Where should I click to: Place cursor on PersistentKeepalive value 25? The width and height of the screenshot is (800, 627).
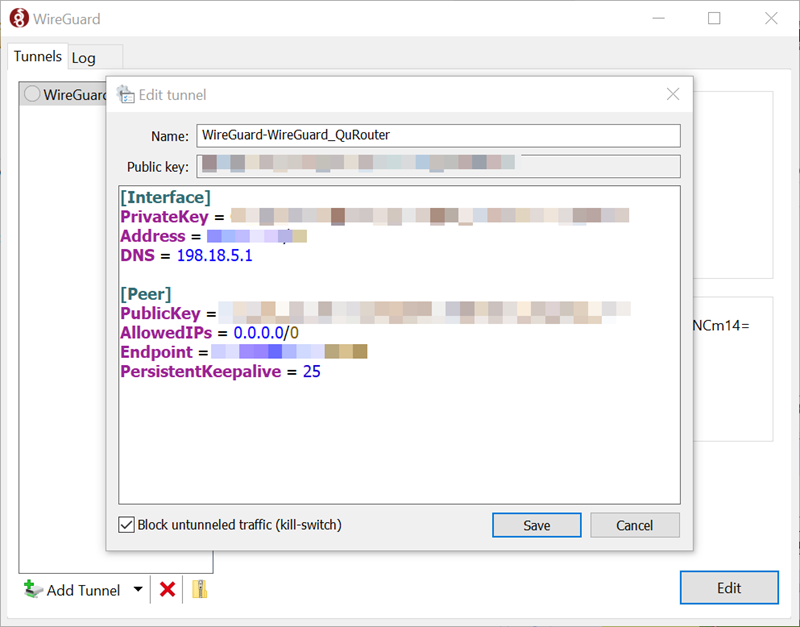310,371
